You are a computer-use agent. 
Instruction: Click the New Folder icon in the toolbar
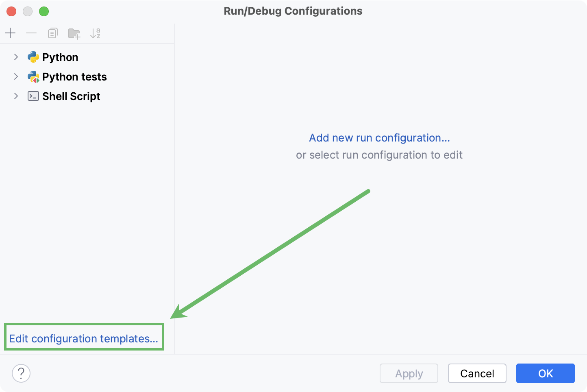[x=74, y=33]
